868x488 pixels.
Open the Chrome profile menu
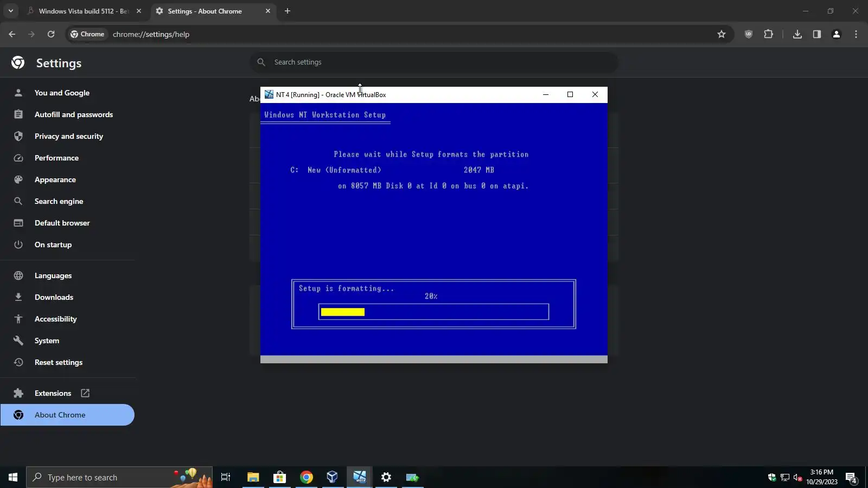click(837, 34)
